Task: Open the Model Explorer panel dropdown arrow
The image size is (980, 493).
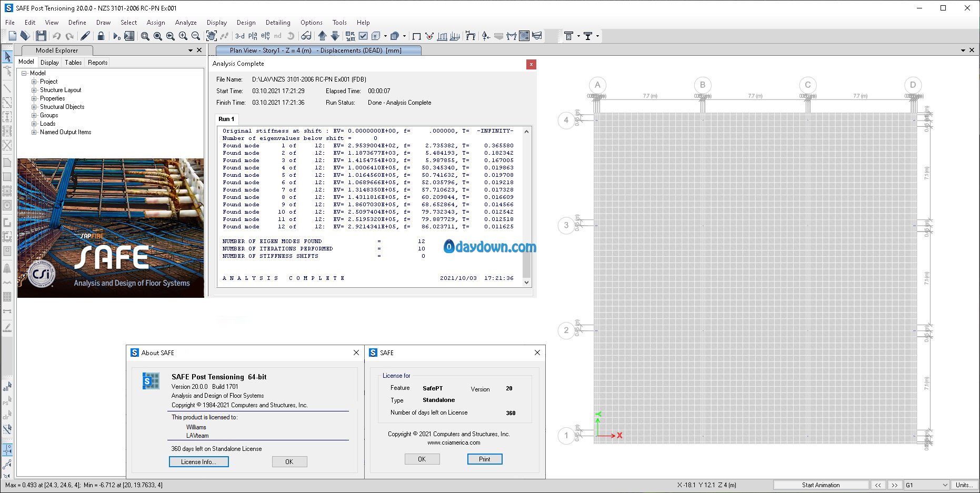Action: click(191, 51)
